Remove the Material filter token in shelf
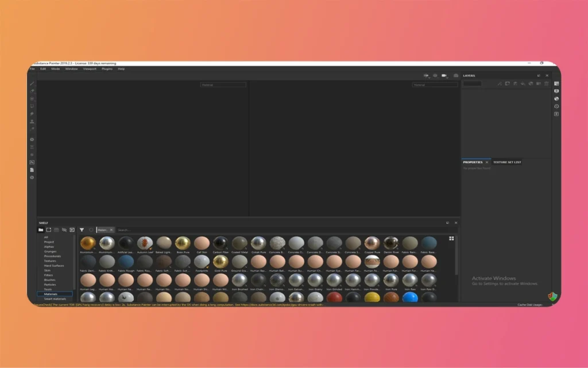588x368 pixels. click(x=111, y=229)
